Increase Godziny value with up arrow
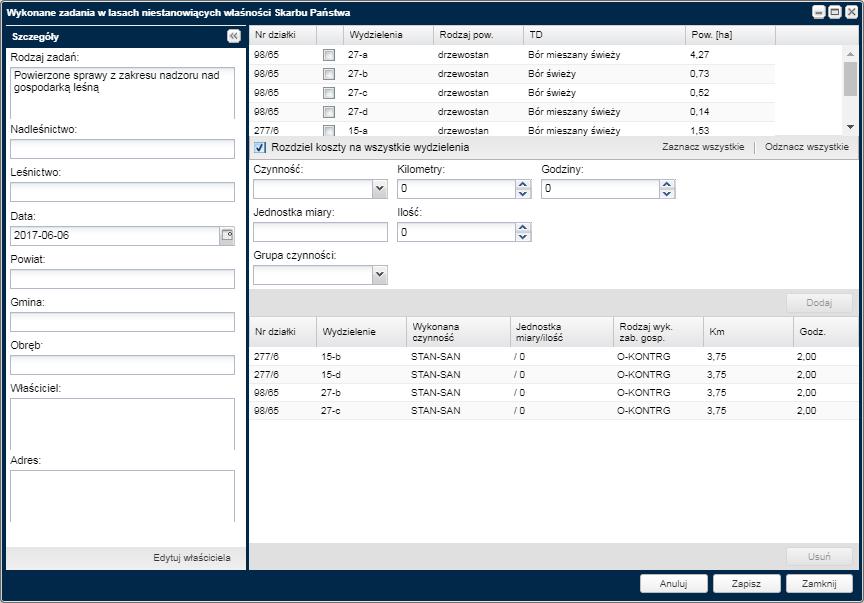This screenshot has width=864, height=603. pos(667,185)
